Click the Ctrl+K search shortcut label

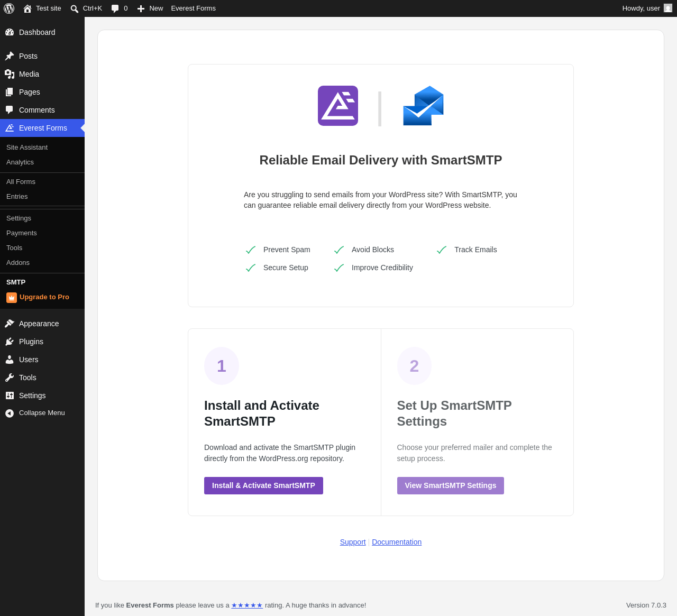(x=93, y=8)
